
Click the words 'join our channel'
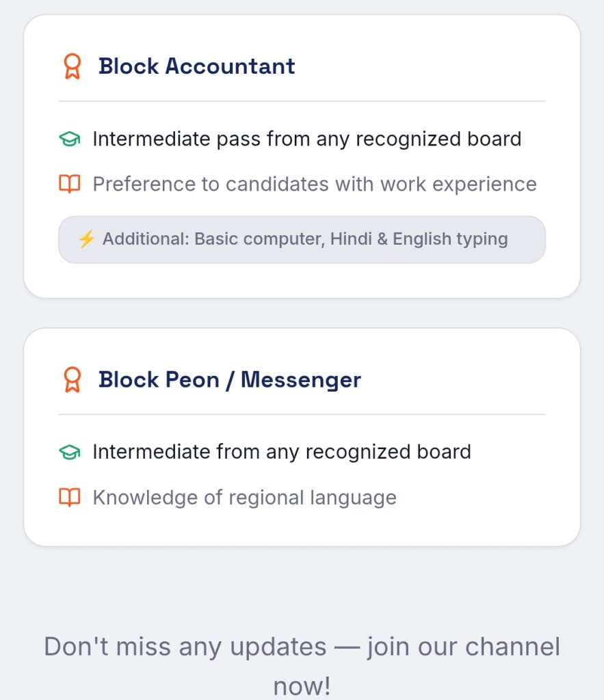click(464, 647)
